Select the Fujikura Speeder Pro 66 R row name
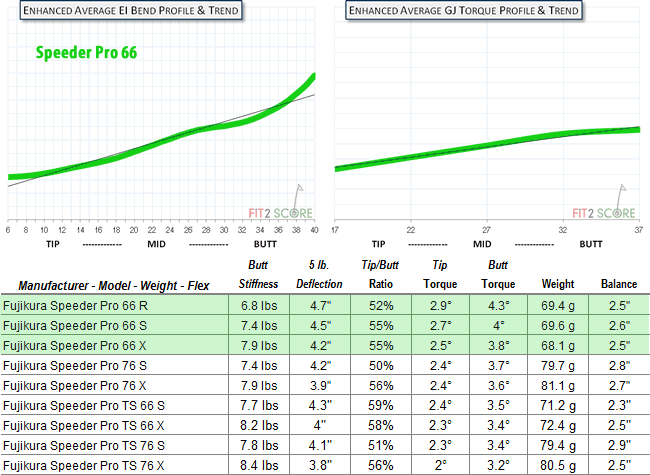The width and height of the screenshot is (650, 475). click(75, 305)
